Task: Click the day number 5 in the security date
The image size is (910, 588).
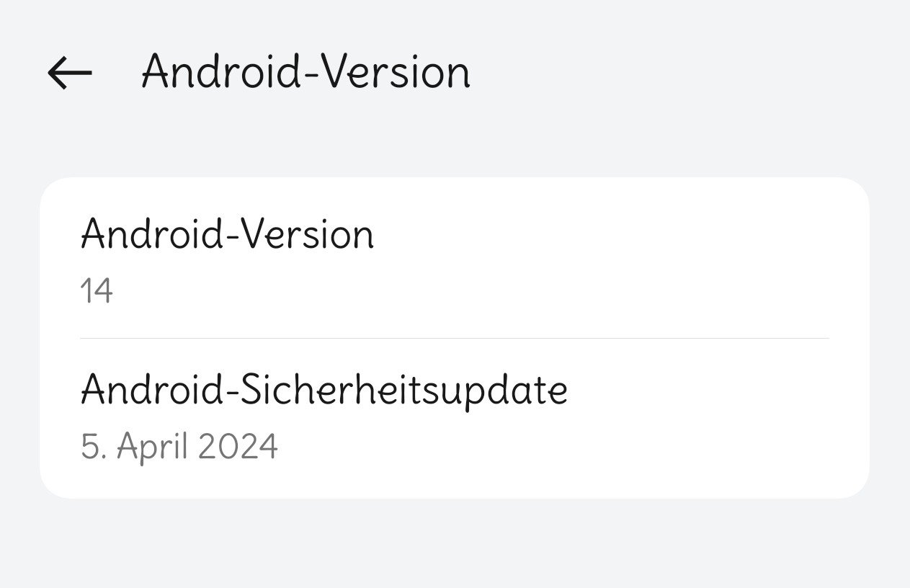Action: [x=89, y=447]
